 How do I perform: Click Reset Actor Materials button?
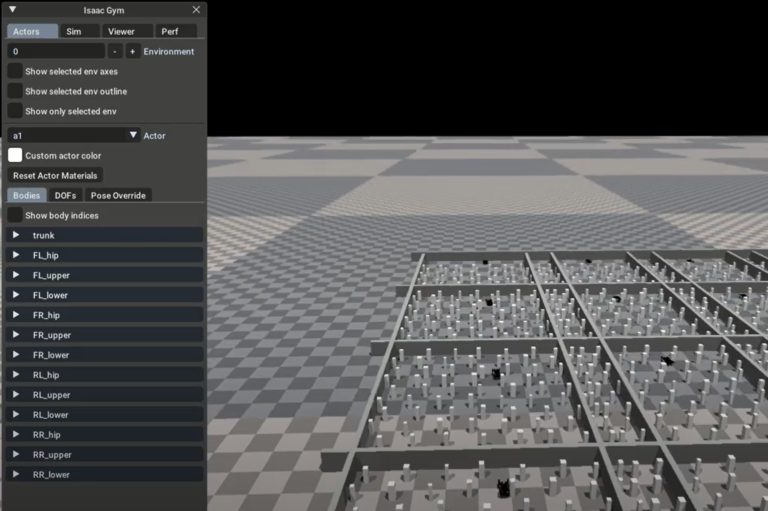[x=55, y=175]
